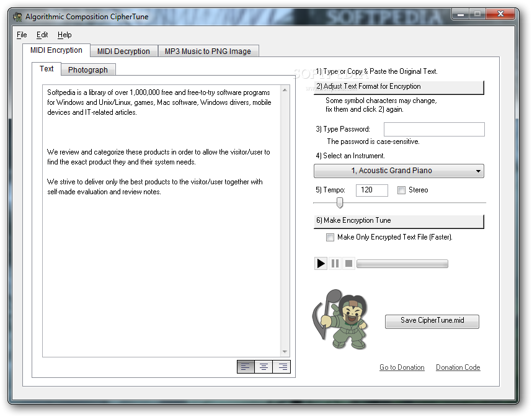Minimize the CipherTune window
Screen dimensions: 532x417
pyautogui.click(x=461, y=14)
